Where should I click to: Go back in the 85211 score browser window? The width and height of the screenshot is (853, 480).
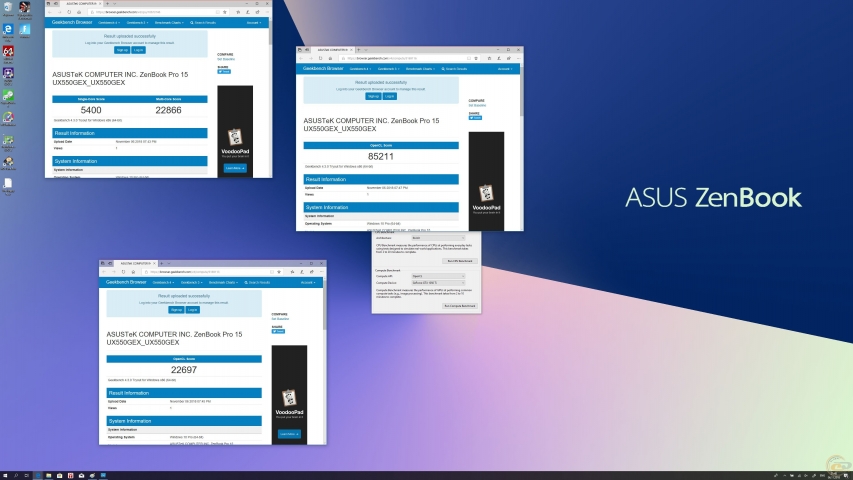tap(301, 58)
